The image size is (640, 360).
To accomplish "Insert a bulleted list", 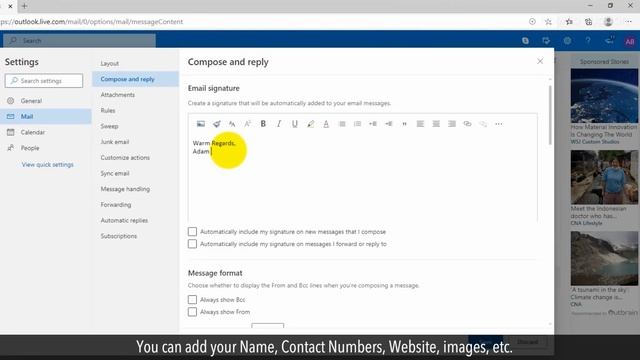I will [342, 124].
